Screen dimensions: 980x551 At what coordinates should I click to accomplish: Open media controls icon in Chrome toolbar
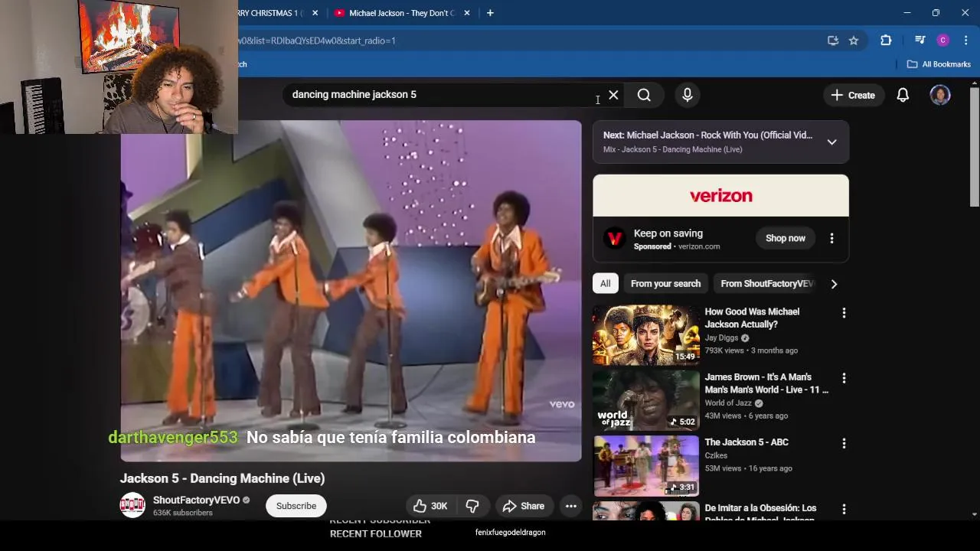point(920,41)
